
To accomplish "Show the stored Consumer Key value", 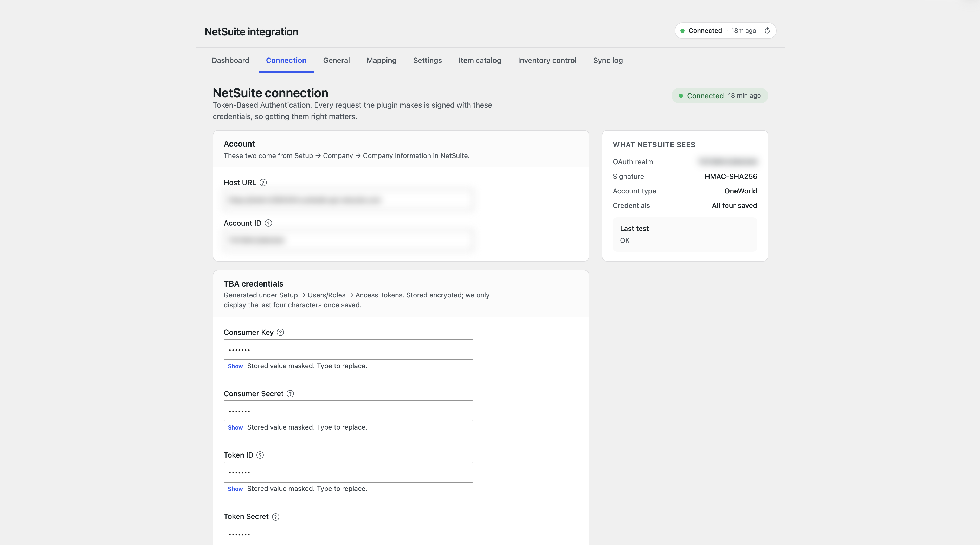I will click(x=235, y=366).
